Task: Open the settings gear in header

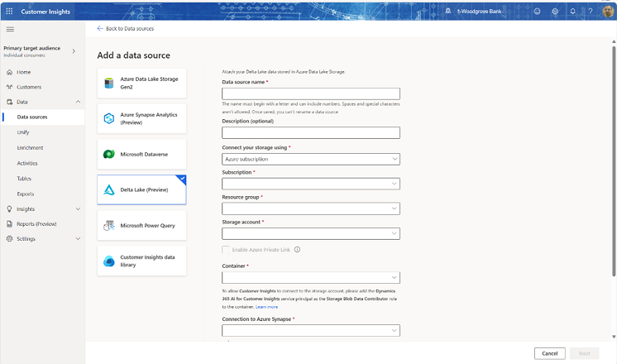Action: [555, 12]
